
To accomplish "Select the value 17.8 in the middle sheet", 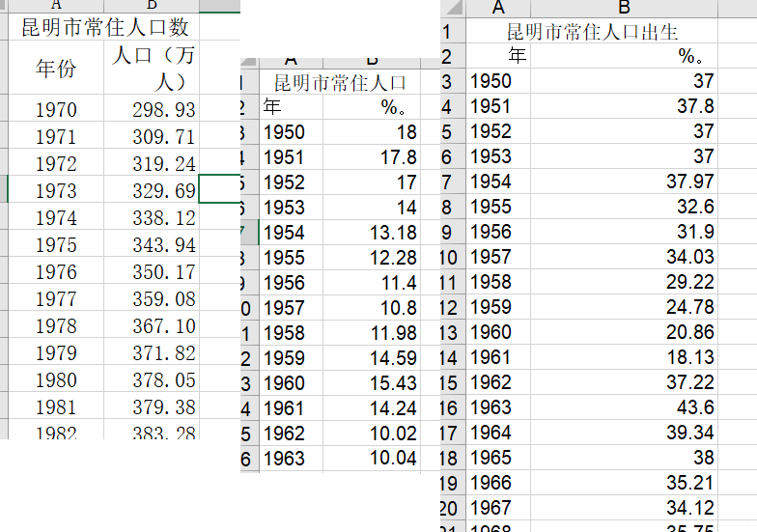I will pos(371,156).
